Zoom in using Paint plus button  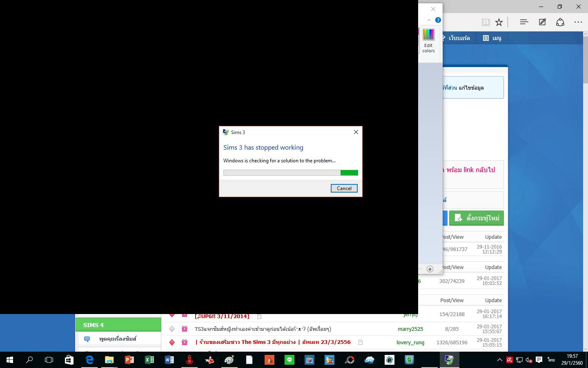[430, 269]
